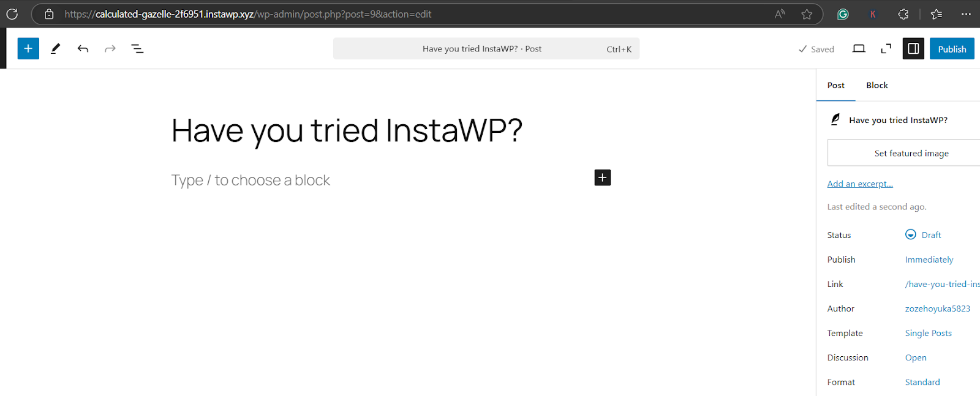Image resolution: width=980 pixels, height=396 pixels.
Task: Click the post feather icon in sidebar
Action: pyautogui.click(x=835, y=119)
